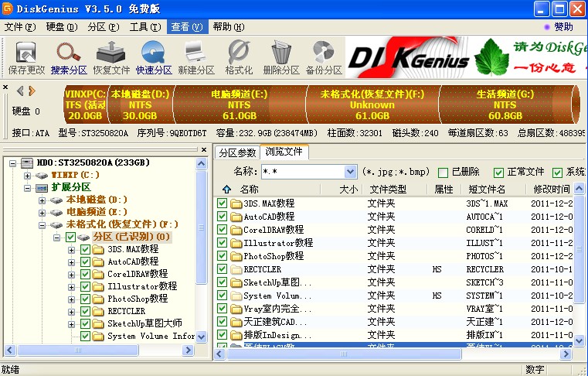Expand the 3DS.MAX教程 folder in tree
This screenshot has width=588, height=376.
71,250
